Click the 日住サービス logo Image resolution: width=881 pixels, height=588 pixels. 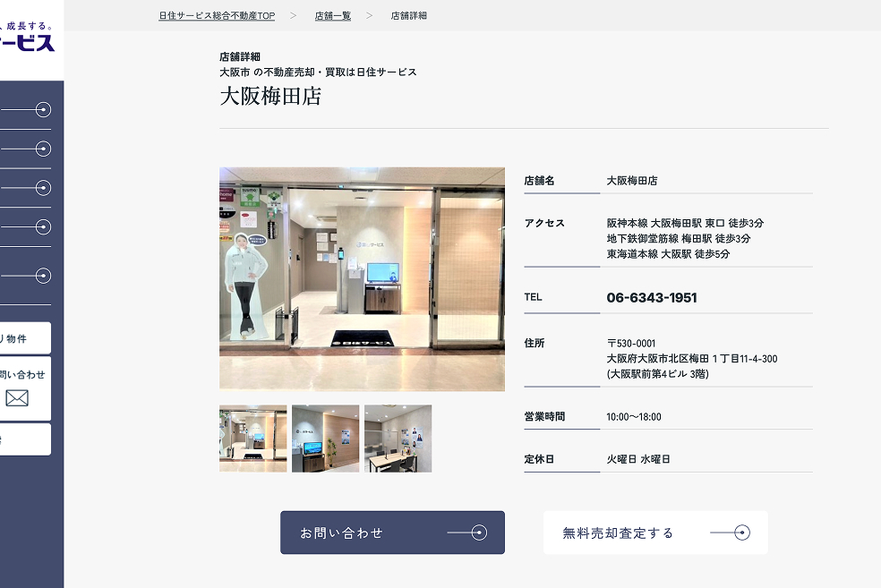(27, 40)
